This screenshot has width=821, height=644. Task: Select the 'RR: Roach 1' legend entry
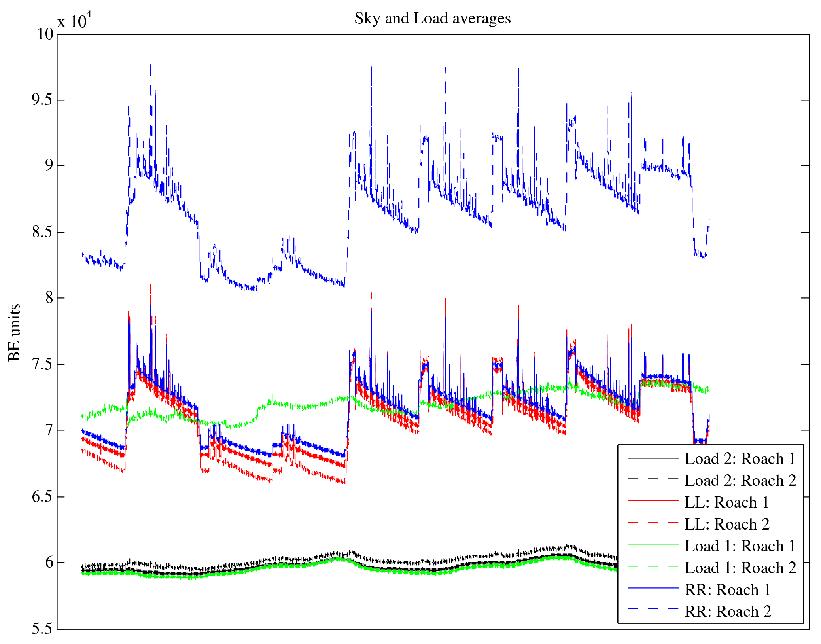727,590
